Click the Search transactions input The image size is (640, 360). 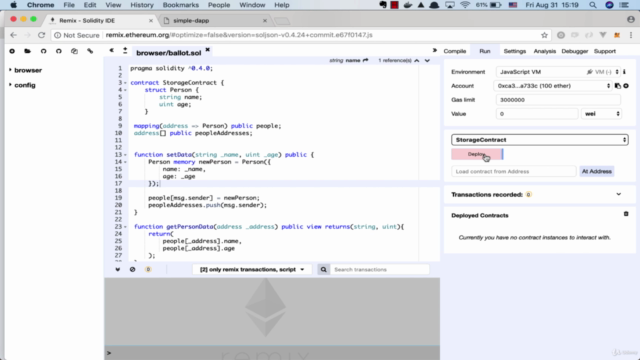[379, 269]
